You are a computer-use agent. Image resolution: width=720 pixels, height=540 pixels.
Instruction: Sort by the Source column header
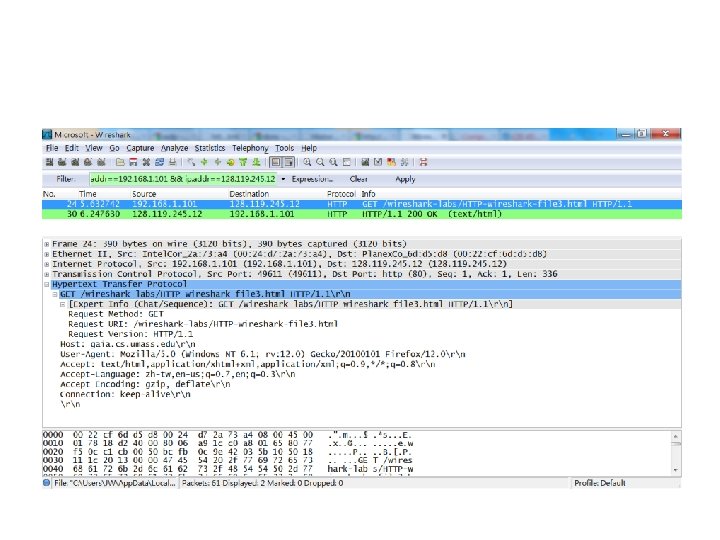point(144,194)
